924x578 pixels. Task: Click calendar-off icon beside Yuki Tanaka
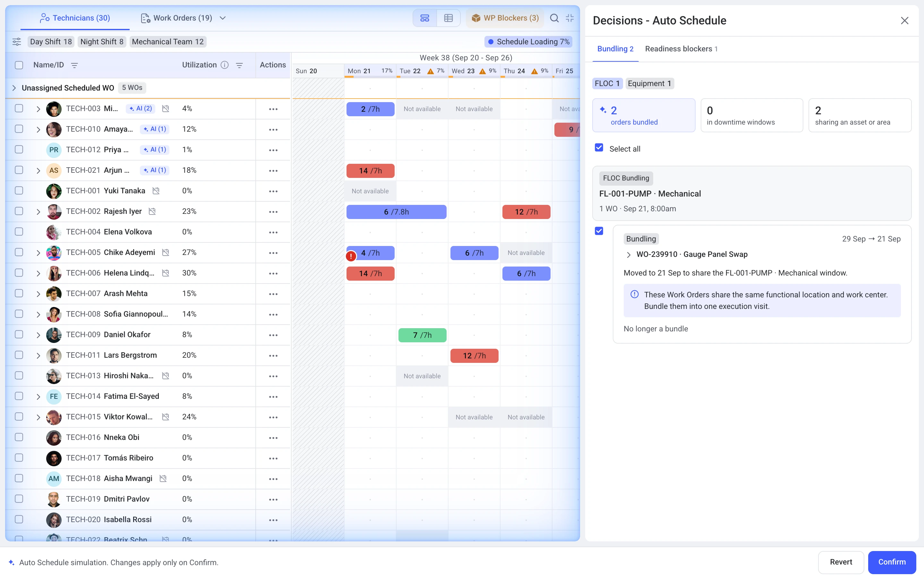(156, 191)
